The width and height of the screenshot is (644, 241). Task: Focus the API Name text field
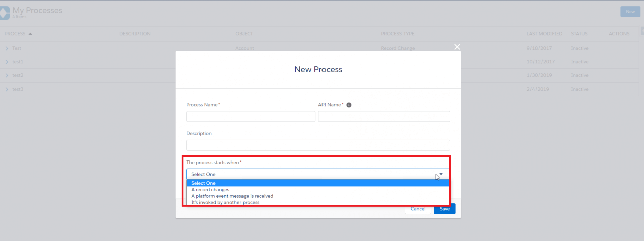click(x=384, y=117)
